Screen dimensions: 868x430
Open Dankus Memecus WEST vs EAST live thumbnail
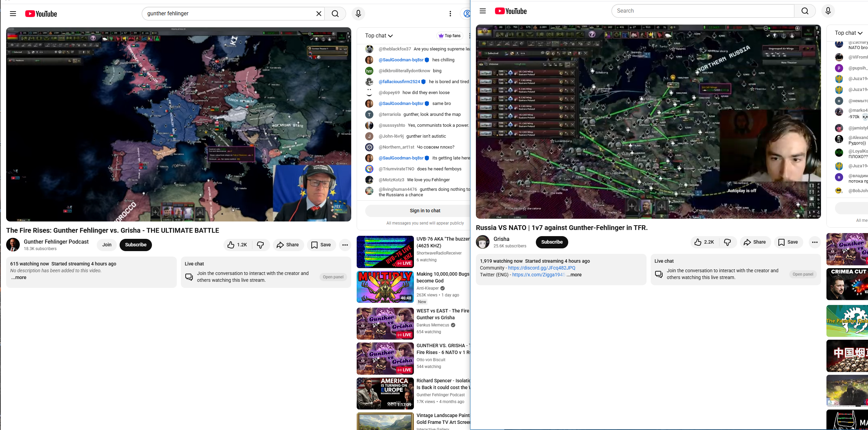click(x=385, y=324)
